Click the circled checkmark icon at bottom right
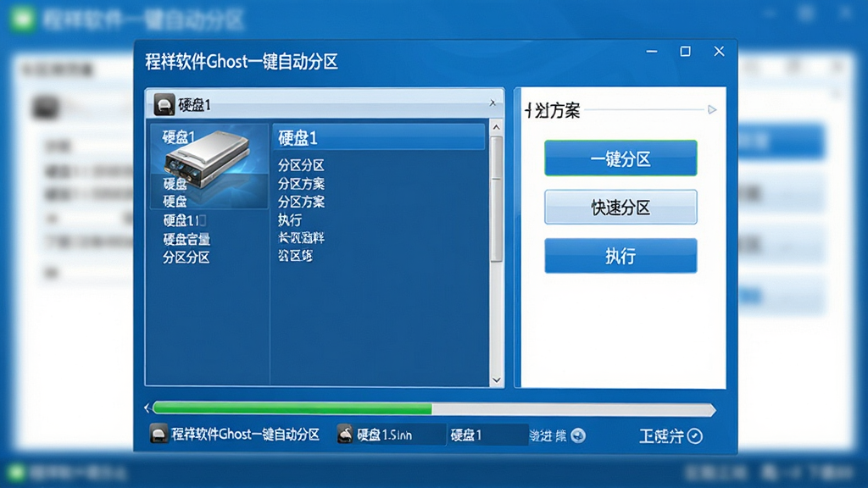 tap(695, 436)
